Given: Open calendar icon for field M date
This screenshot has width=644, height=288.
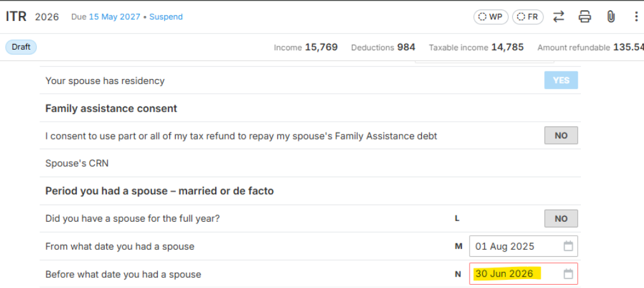Looking at the screenshot, I should [x=568, y=247].
